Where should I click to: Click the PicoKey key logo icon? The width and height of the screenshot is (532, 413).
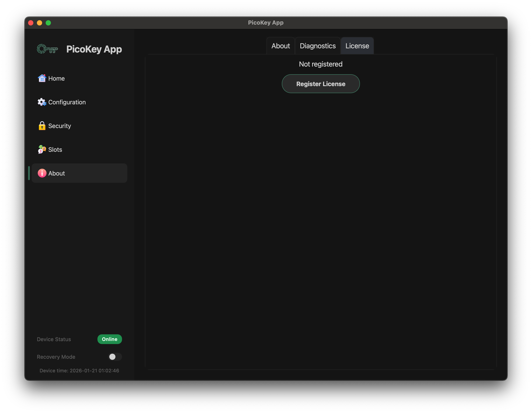tap(47, 49)
